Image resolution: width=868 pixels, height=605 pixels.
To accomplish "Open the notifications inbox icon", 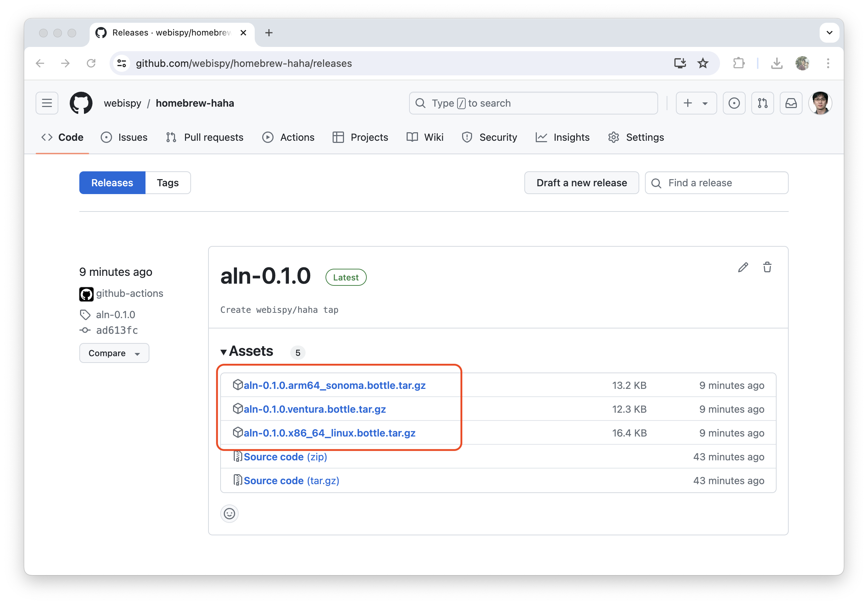I will pyautogui.click(x=791, y=103).
